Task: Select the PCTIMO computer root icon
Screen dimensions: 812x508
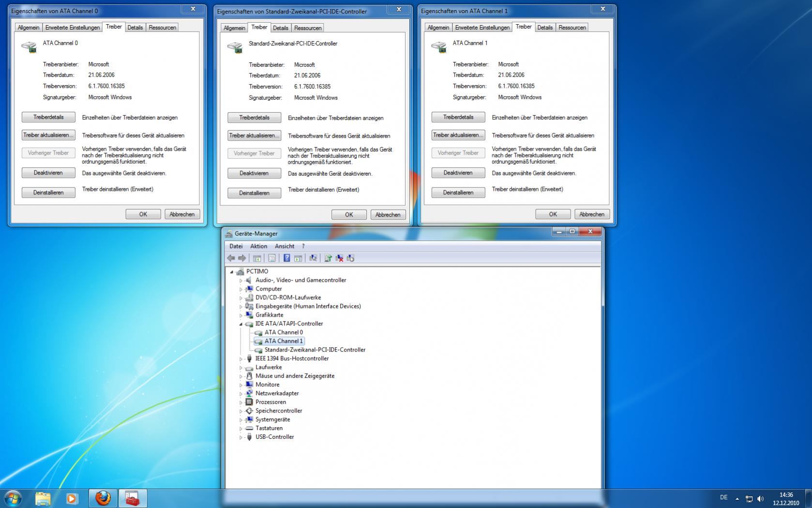Action: (240, 272)
